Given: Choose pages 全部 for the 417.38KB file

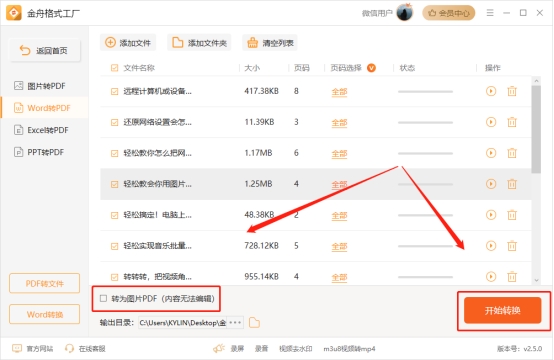Looking at the screenshot, I should coord(339,92).
